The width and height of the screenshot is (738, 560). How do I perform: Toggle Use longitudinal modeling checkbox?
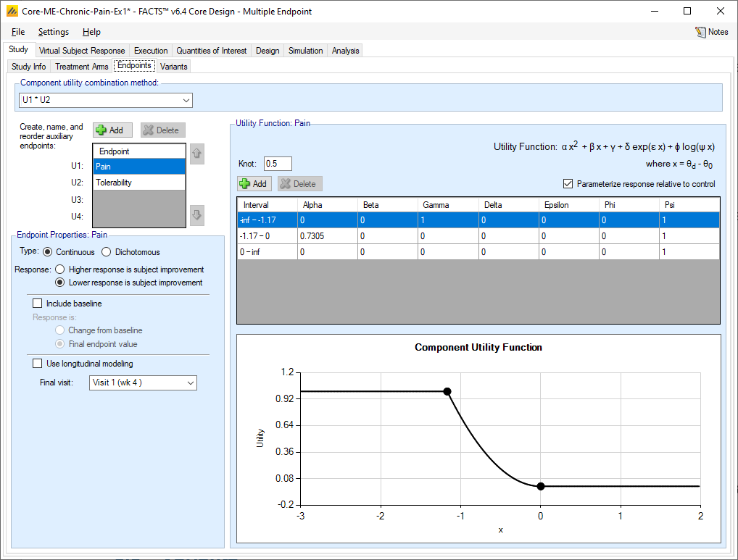tap(38, 364)
